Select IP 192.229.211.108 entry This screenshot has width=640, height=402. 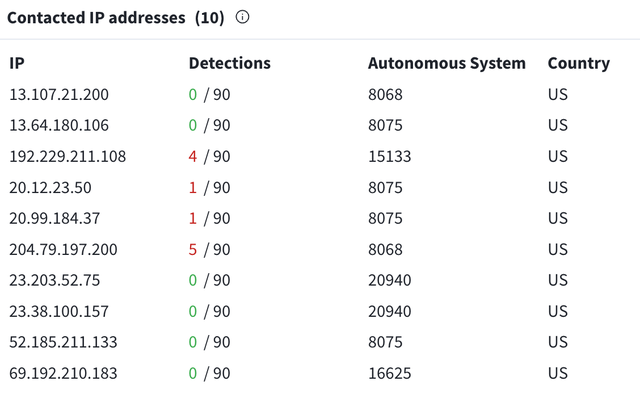[67, 156]
